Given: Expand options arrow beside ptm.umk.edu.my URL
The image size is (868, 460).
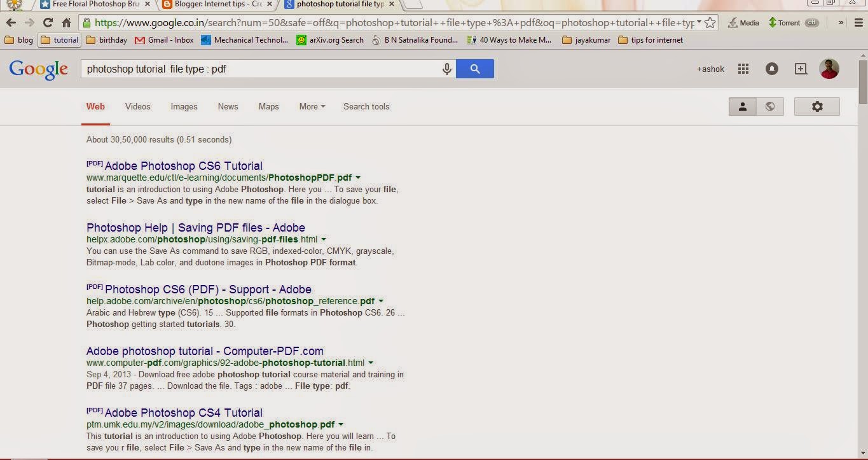Looking at the screenshot, I should (341, 424).
